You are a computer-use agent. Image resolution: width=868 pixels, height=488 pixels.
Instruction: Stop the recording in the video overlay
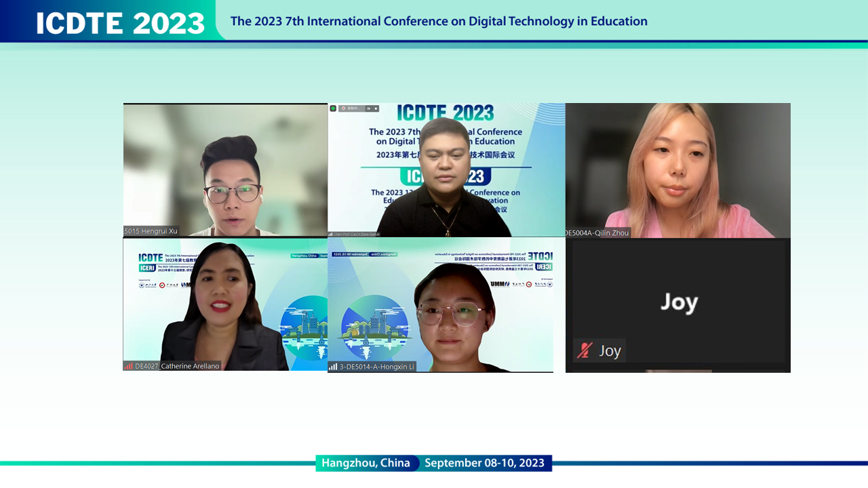376,108
